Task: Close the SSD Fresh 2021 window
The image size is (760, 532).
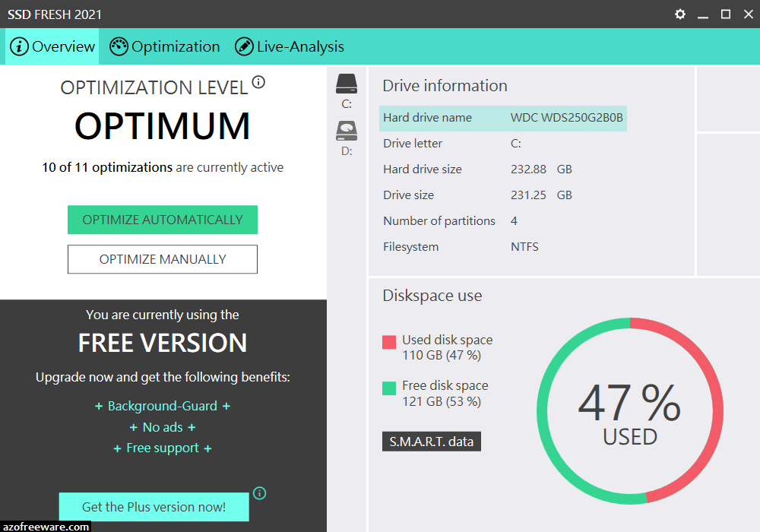Action: [x=749, y=14]
